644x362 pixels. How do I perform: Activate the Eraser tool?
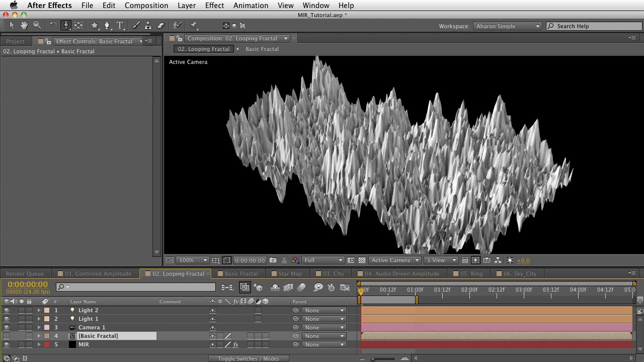pyautogui.click(x=161, y=26)
